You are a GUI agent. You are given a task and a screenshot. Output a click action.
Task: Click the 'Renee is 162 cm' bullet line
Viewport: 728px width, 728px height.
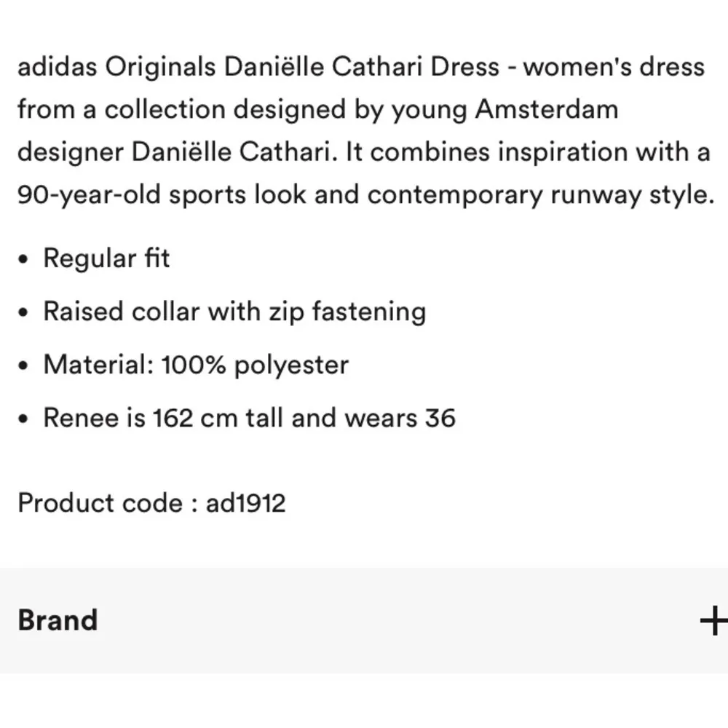pyautogui.click(x=250, y=416)
